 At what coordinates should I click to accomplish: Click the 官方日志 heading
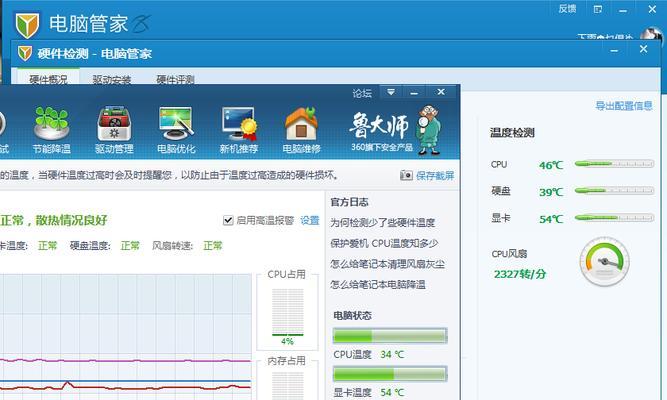point(349,202)
